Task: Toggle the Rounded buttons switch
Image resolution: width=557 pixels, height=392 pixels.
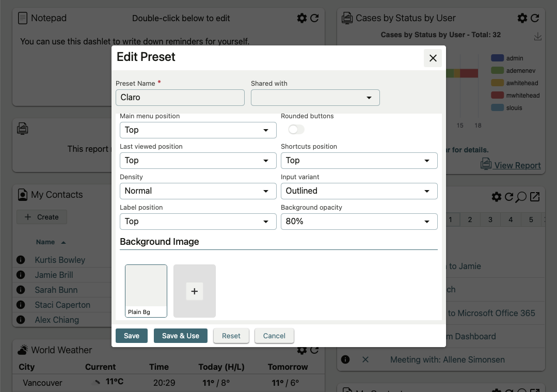Action: (x=296, y=129)
